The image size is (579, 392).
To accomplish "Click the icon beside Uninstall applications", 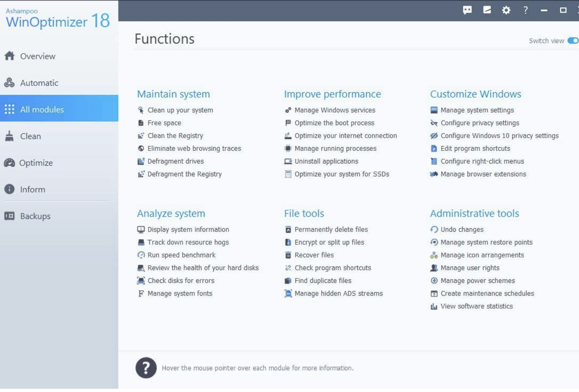I will (288, 161).
